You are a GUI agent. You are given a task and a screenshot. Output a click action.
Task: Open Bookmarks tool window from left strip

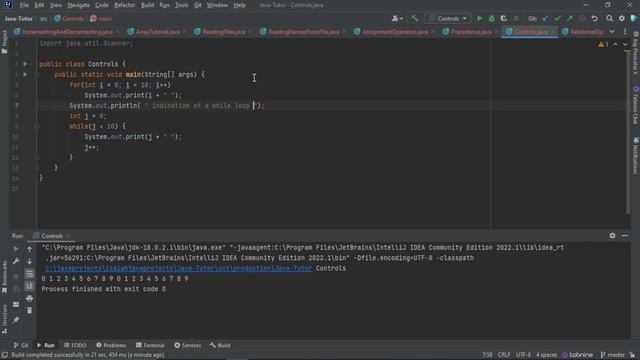4,277
